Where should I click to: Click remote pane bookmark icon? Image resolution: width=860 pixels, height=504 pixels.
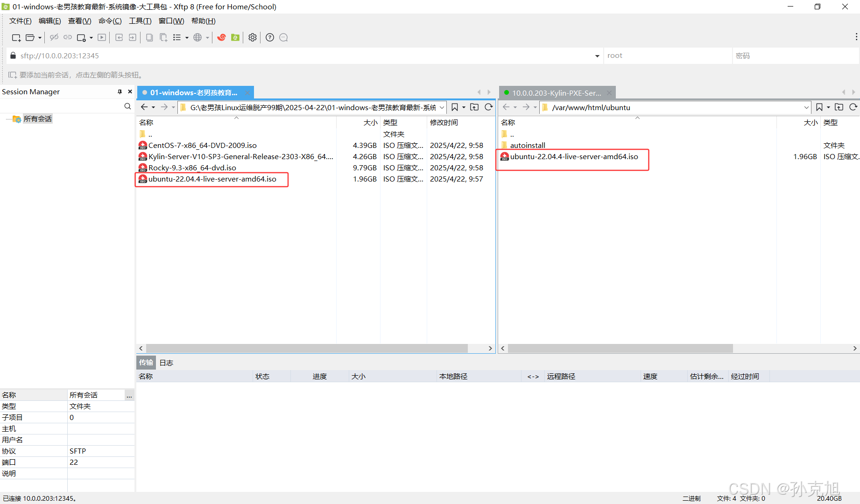819,107
